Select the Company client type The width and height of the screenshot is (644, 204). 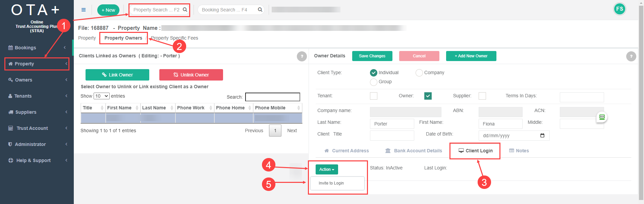pyautogui.click(x=419, y=73)
